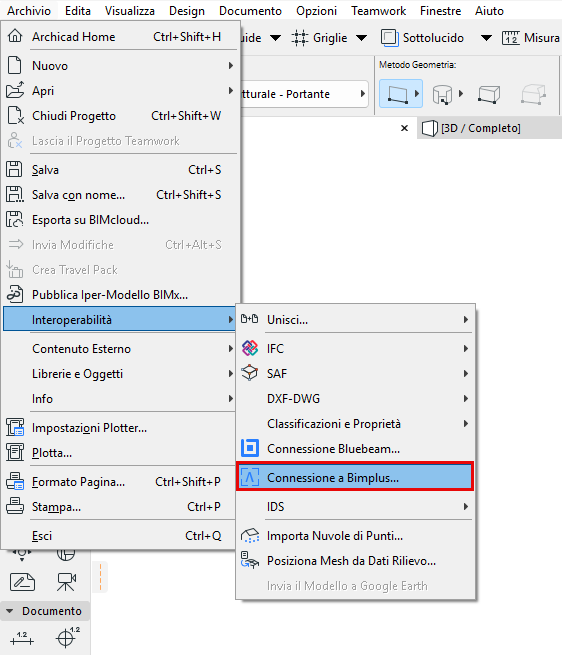Close the tab left of 3D / Completo
Image resolution: width=562 pixels, height=655 pixels.
pyautogui.click(x=404, y=128)
